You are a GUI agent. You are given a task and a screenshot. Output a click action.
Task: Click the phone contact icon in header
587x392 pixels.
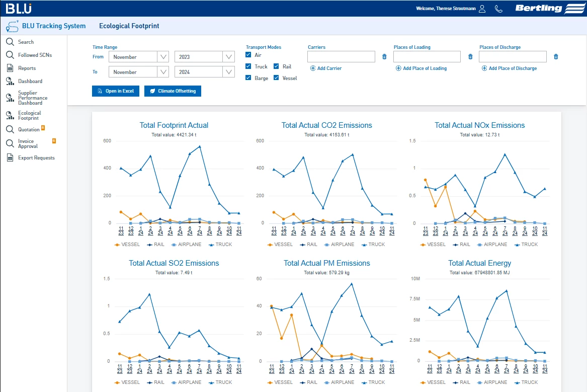pos(498,9)
